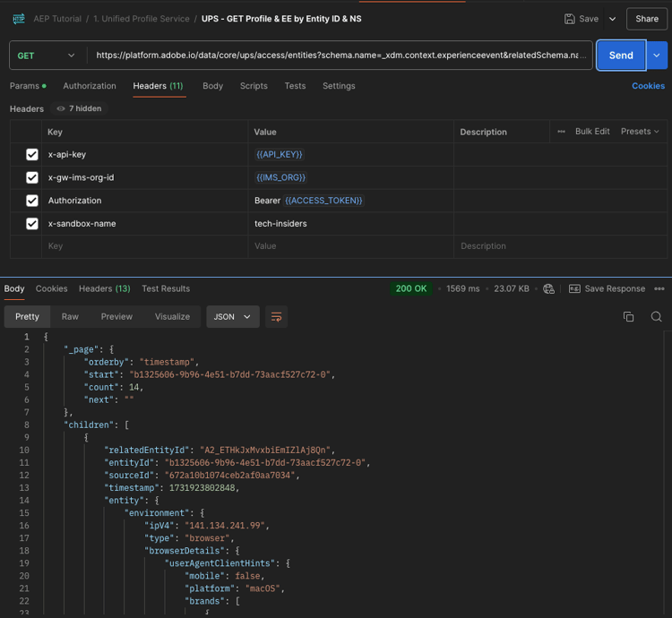The height and width of the screenshot is (618, 672).
Task: Click the headers table column options ellipsis
Action: pos(562,132)
